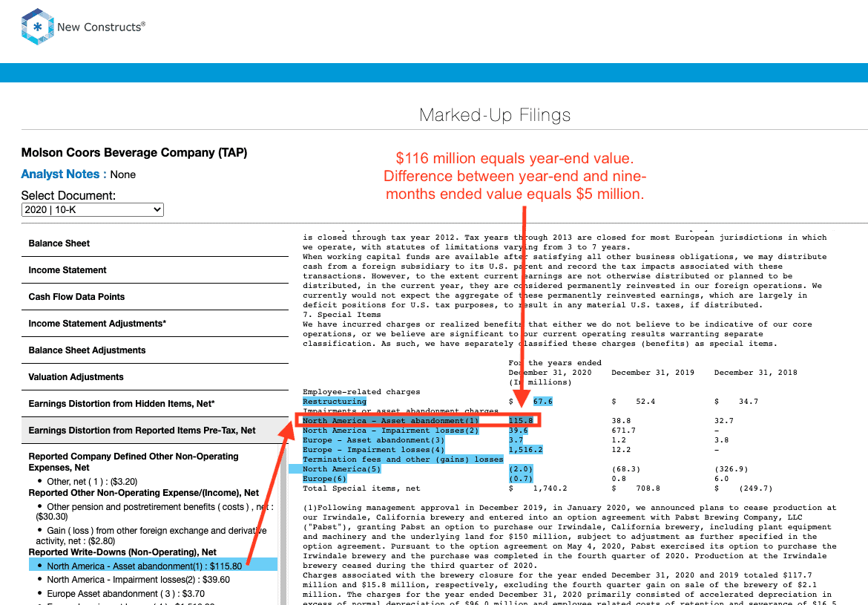868x605 pixels.
Task: Click the New Constructs hexagon logo icon
Action: tap(37, 27)
